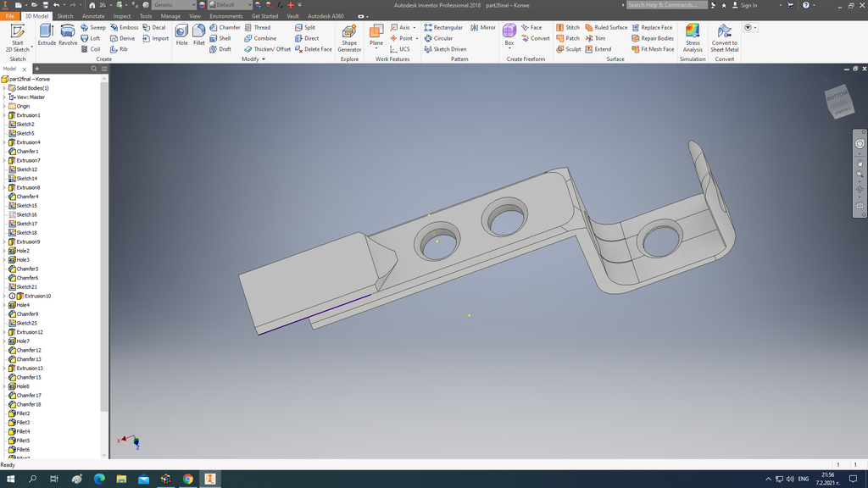Open the Plane dropdown arrow
Image resolution: width=868 pixels, height=488 pixels.
click(x=376, y=48)
